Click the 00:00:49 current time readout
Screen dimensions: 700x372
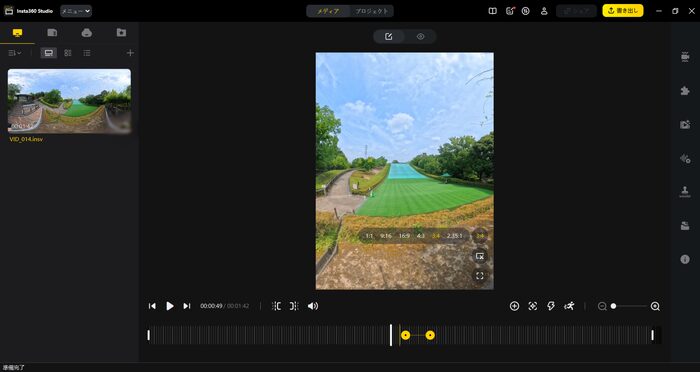click(x=211, y=306)
